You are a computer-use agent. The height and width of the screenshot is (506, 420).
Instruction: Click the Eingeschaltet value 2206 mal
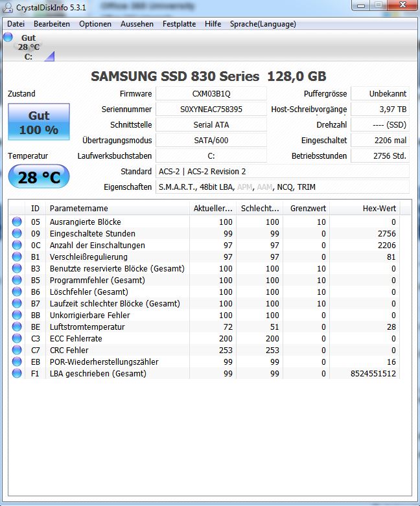point(380,141)
